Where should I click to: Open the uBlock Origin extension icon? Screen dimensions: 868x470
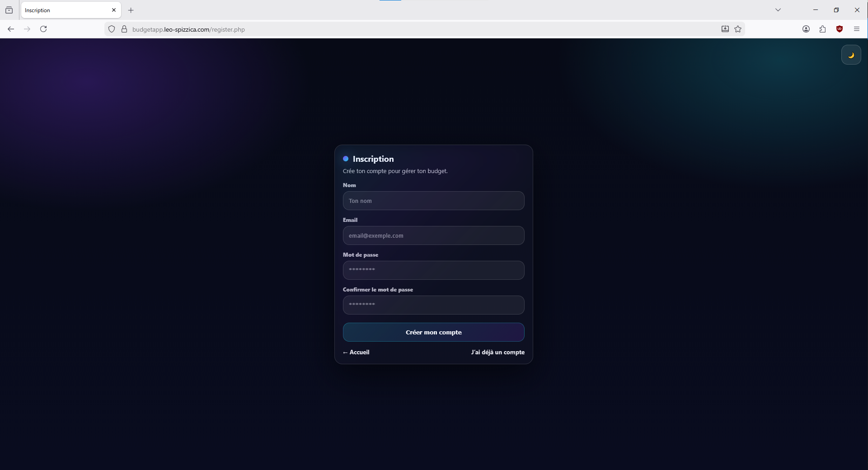point(840,29)
